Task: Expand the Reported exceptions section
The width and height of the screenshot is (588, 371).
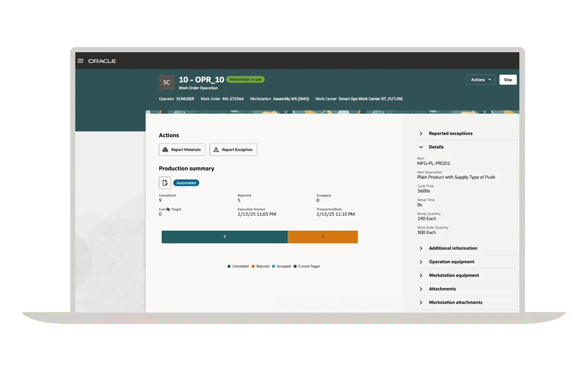Action: click(450, 134)
